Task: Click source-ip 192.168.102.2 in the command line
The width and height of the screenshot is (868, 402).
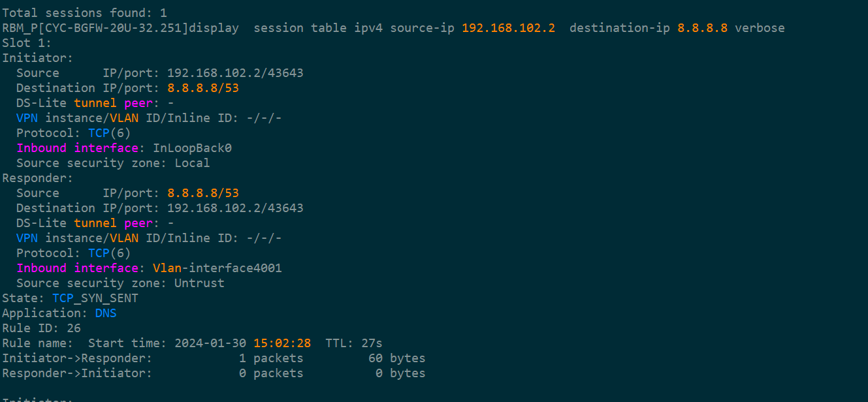Action: [508, 28]
